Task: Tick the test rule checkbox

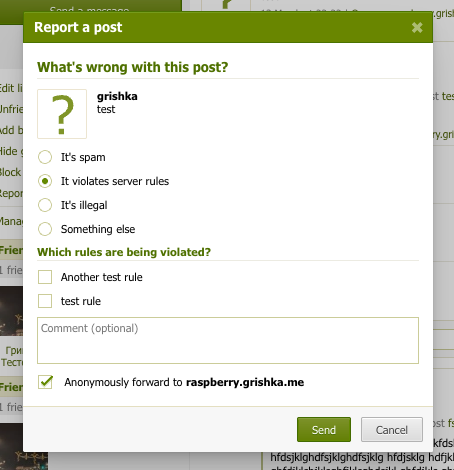Action: pyautogui.click(x=45, y=301)
